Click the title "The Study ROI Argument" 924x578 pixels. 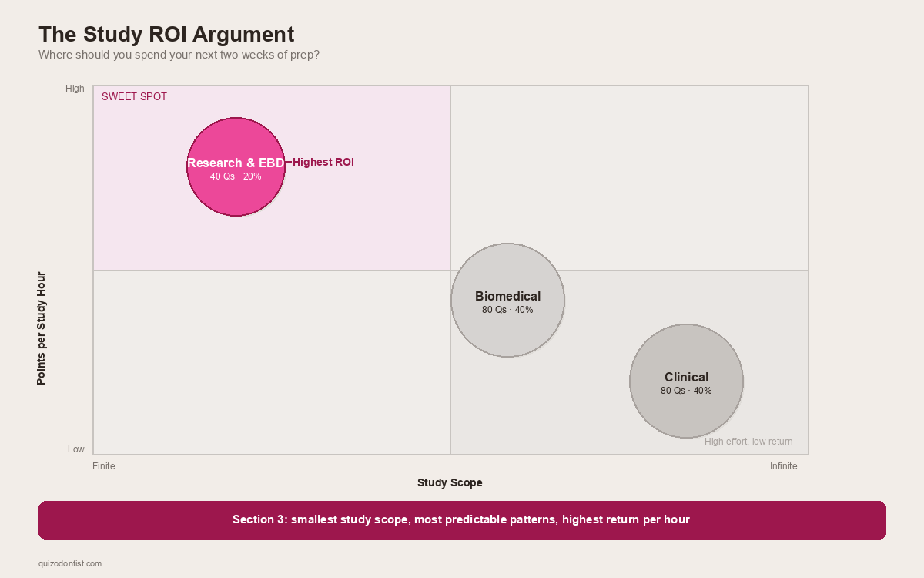[166, 35]
